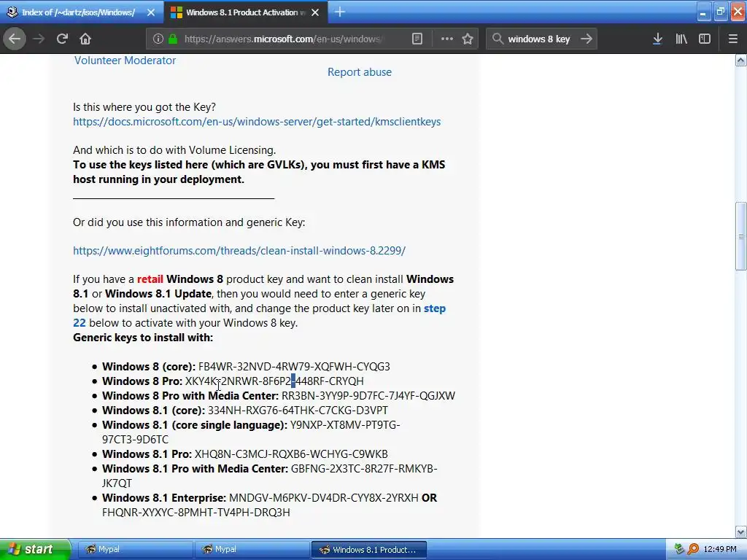The width and height of the screenshot is (747, 560).
Task: Open a new tab with plus button
Action: point(340,12)
